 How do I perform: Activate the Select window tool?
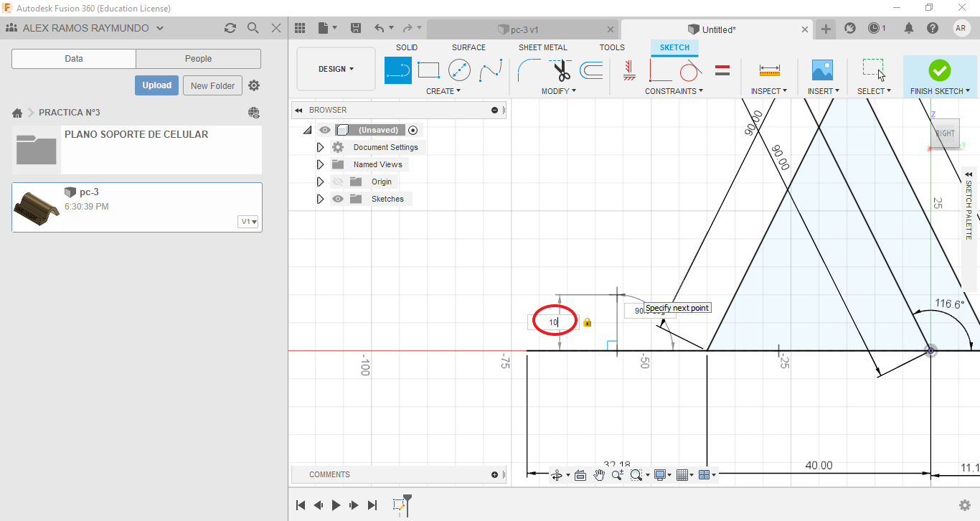(873, 70)
